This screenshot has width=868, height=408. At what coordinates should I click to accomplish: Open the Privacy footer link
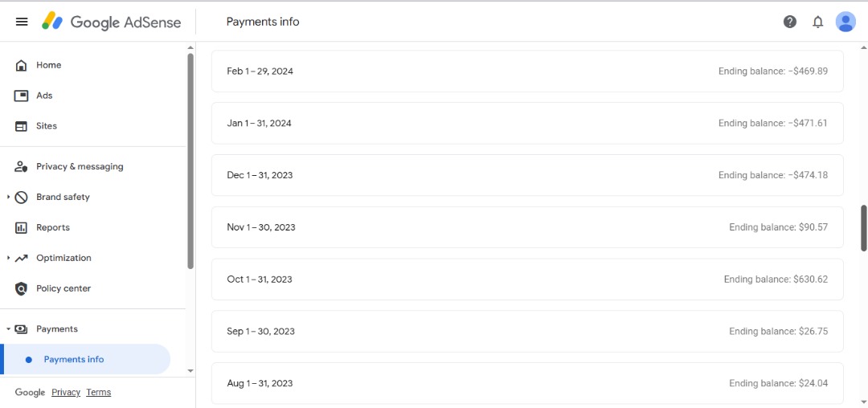coord(66,393)
